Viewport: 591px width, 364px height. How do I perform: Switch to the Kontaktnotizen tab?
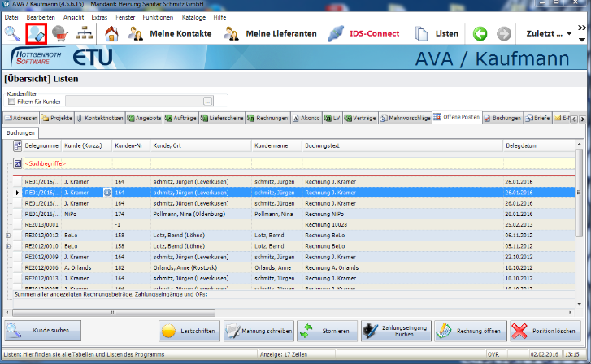(100, 118)
